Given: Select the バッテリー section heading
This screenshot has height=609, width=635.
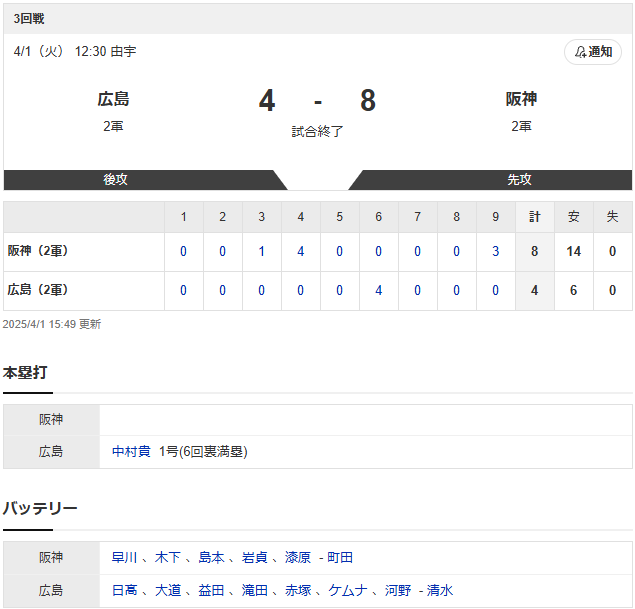Looking at the screenshot, I should pyautogui.click(x=40, y=508).
